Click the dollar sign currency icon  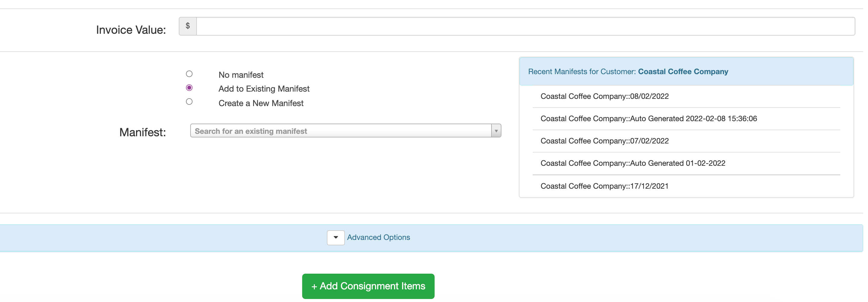tap(188, 26)
